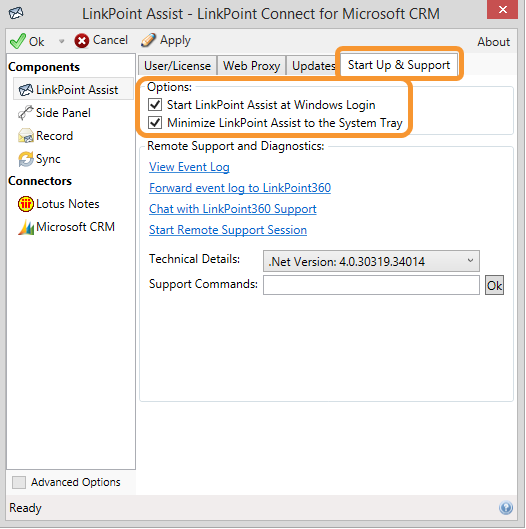Select Side Panel in Components list

(63, 113)
